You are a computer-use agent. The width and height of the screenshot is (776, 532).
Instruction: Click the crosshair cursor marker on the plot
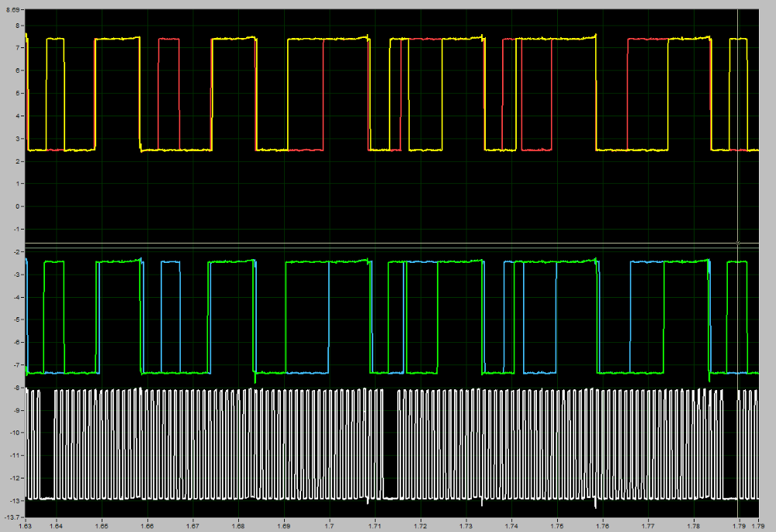coord(737,244)
